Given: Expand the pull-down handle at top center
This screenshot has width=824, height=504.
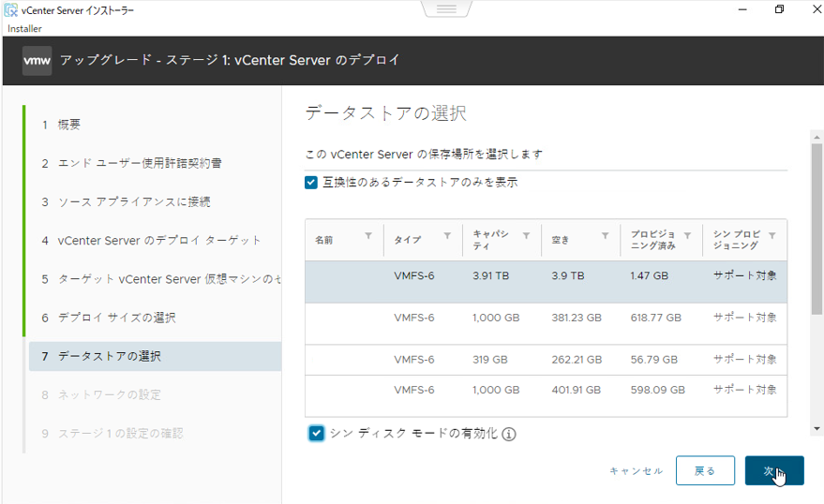Looking at the screenshot, I should tap(446, 8).
